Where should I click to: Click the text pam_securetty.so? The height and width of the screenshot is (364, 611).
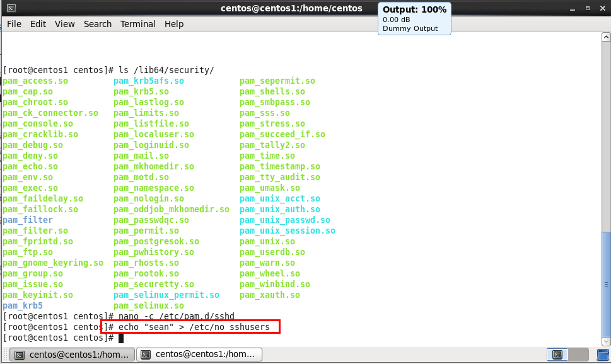tap(153, 285)
